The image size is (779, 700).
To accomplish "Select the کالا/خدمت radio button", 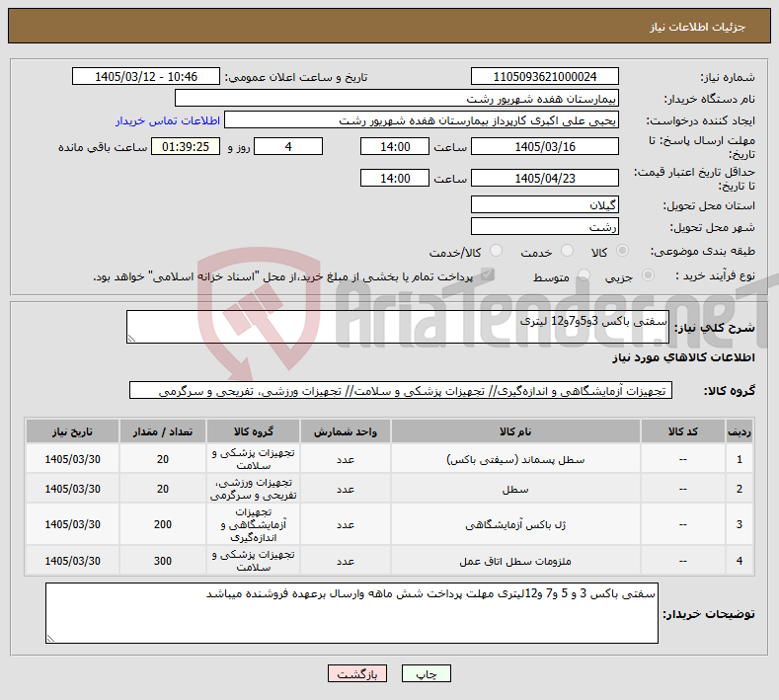I will (496, 251).
